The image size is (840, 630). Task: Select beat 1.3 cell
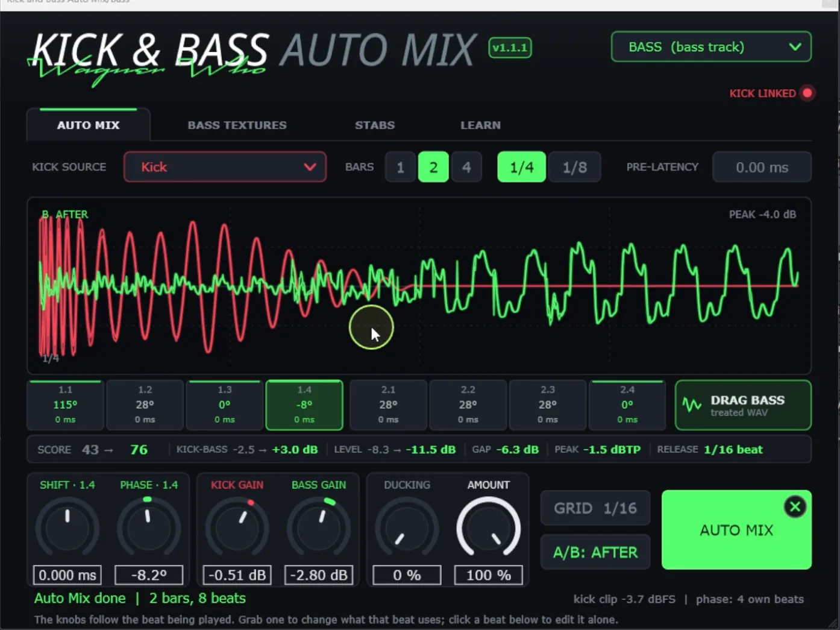[224, 405]
